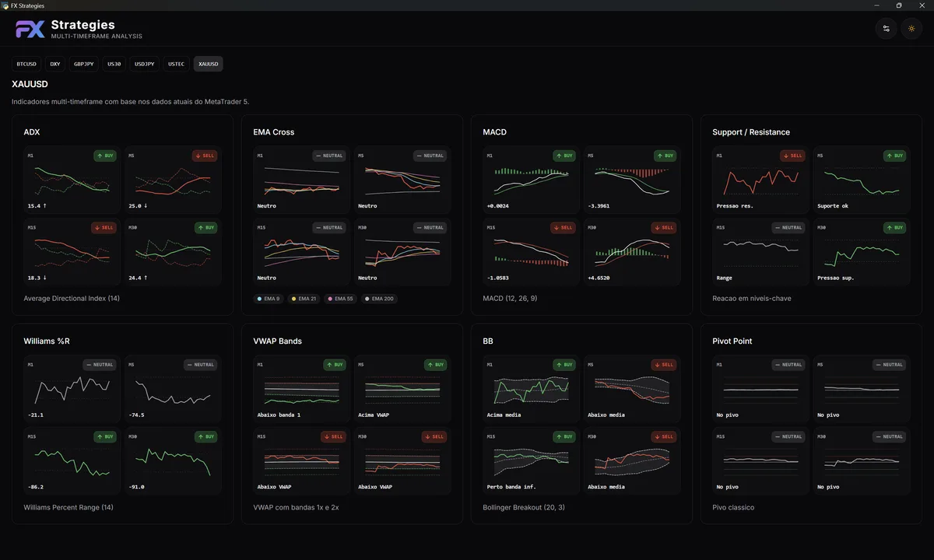Toggle EMA 55 line visibility
This screenshot has height=560, width=934.
click(340, 298)
